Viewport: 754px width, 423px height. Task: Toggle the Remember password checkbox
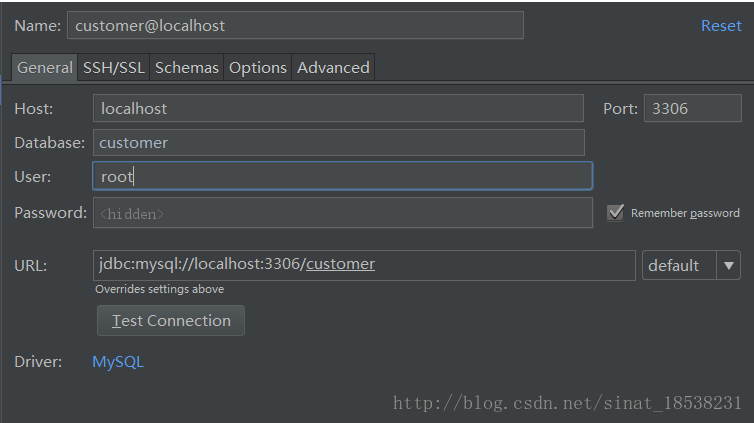(615, 212)
